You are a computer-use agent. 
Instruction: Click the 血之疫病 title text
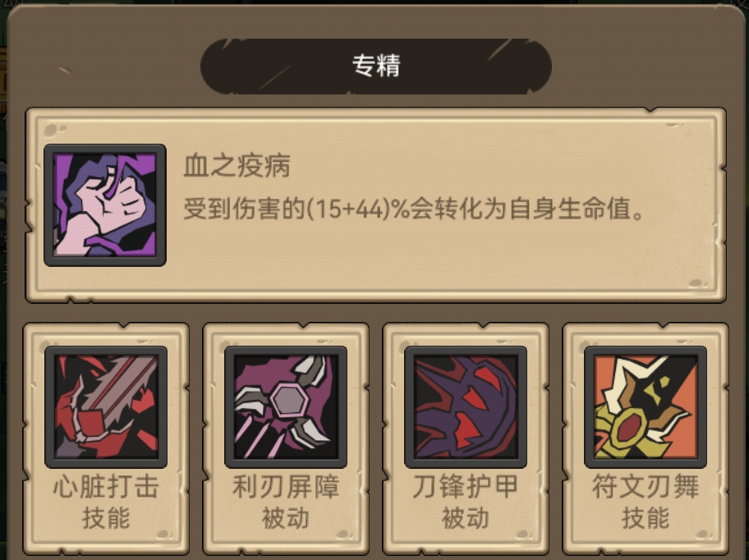237,166
